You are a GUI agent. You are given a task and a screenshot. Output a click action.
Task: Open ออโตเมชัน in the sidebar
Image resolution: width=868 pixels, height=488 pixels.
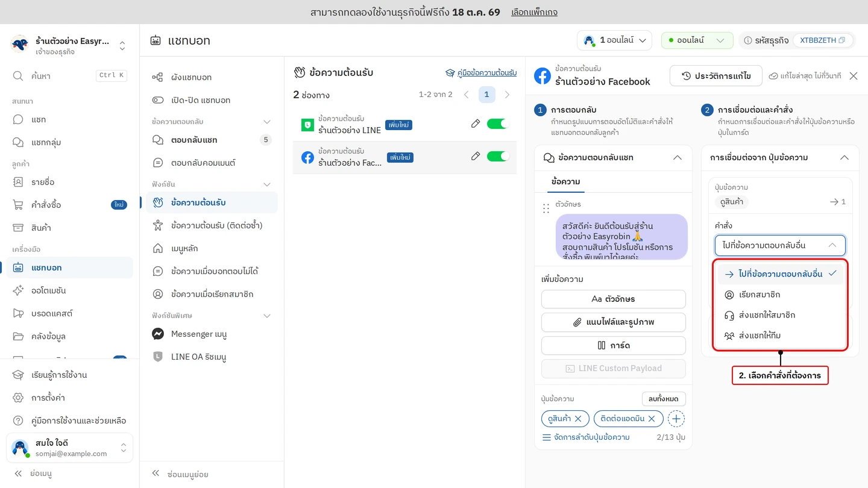coord(69,290)
